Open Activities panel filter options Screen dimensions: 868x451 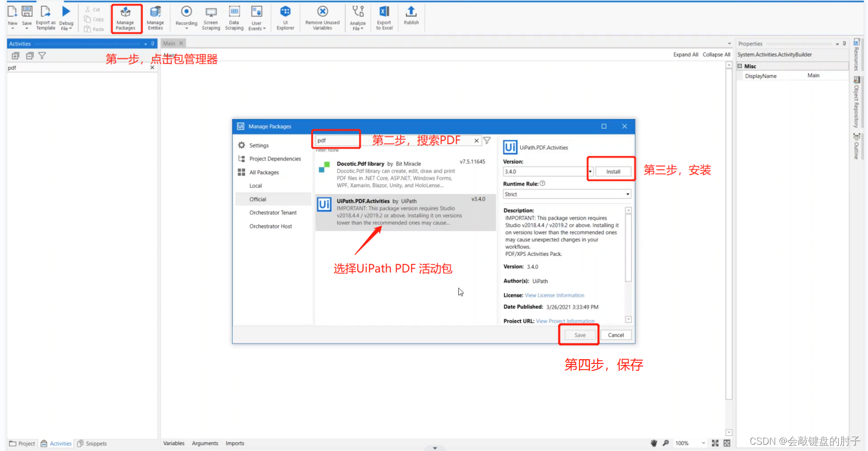[42, 56]
